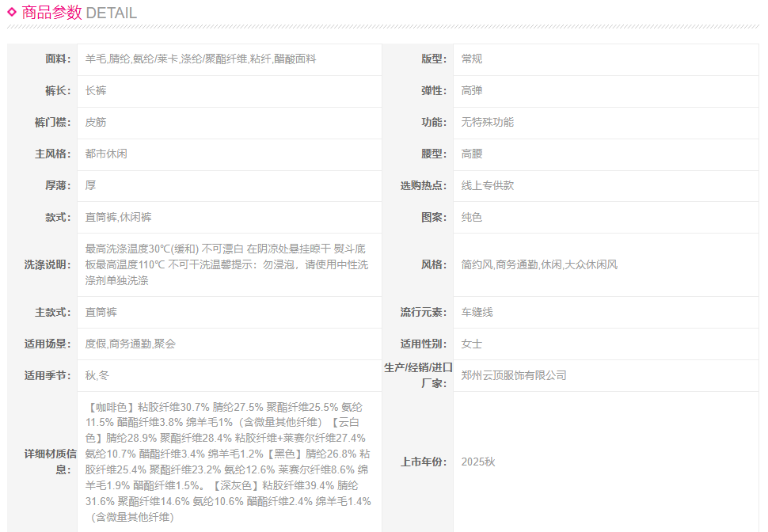Select the 风格 label
Image resolution: width=768 pixels, height=532 pixels.
(x=434, y=265)
